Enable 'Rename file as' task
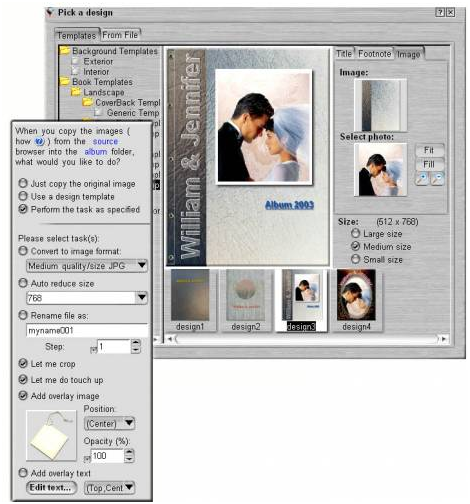 [x=23, y=315]
